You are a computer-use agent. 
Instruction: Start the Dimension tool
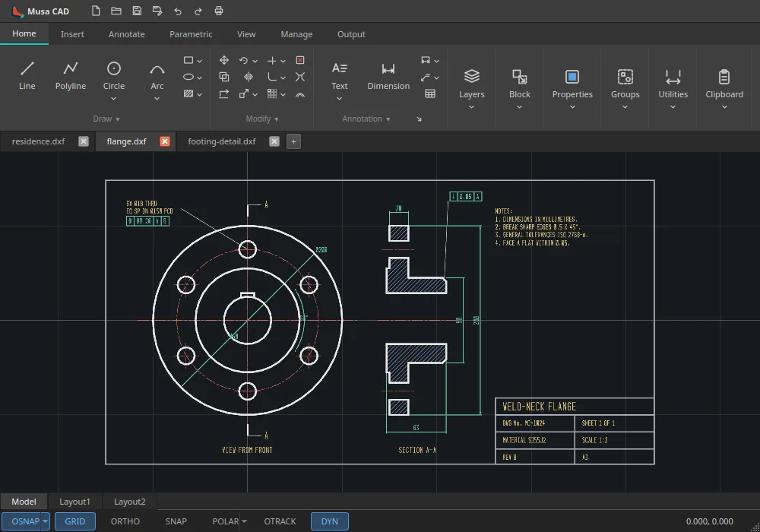(x=388, y=76)
